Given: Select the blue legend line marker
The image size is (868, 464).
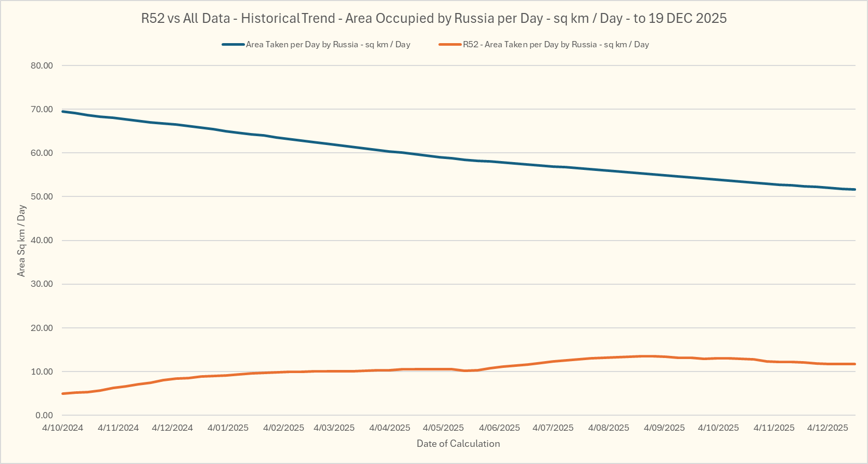Looking at the screenshot, I should click(233, 45).
